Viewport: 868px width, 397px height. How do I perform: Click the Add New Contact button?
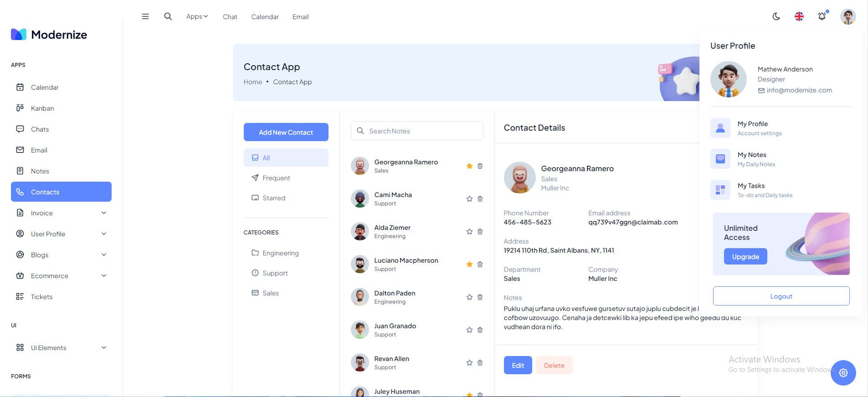[286, 132]
